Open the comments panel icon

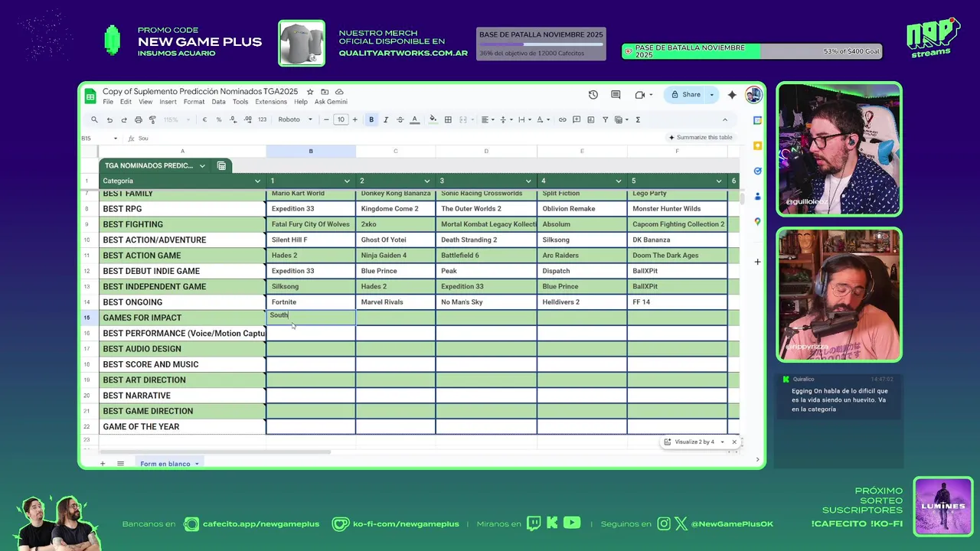click(616, 95)
